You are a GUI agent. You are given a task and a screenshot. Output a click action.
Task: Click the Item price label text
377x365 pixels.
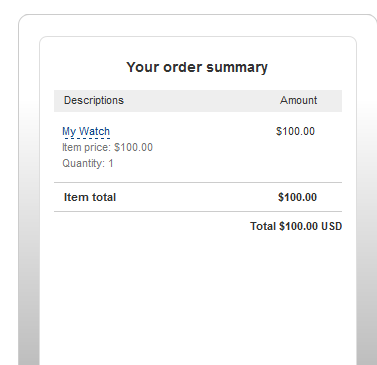click(86, 147)
